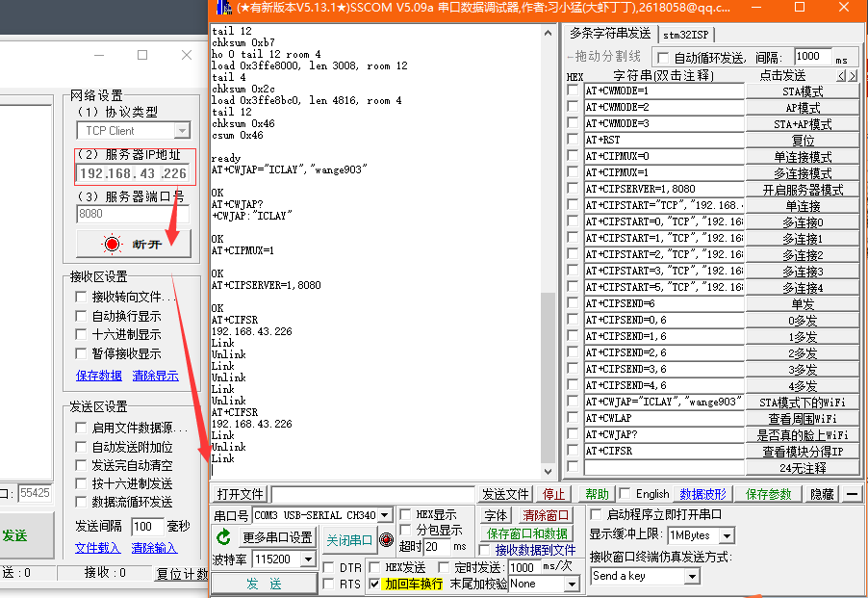Image resolution: width=868 pixels, height=598 pixels.
Task: Enable 接收数据到文件 checkbox
Action: pos(484,550)
